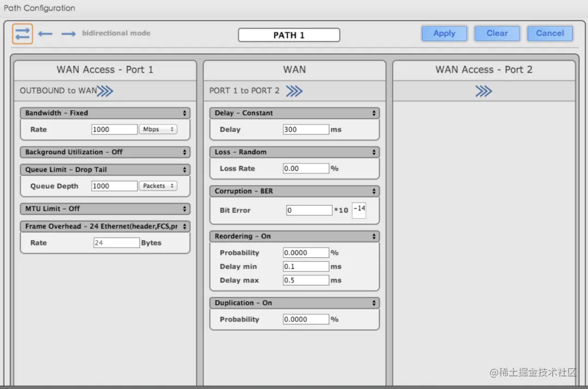
Task: Click the bidirectional mode label
Action: point(117,33)
